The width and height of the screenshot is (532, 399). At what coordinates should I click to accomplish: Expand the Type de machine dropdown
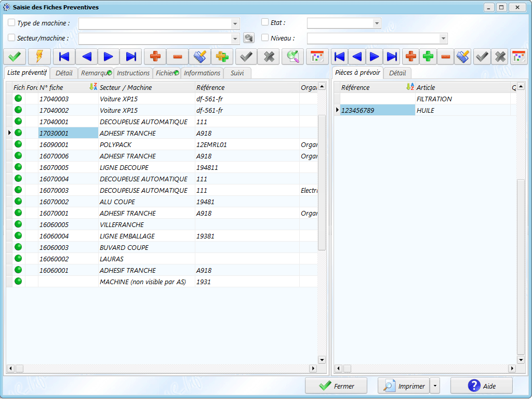(235, 24)
